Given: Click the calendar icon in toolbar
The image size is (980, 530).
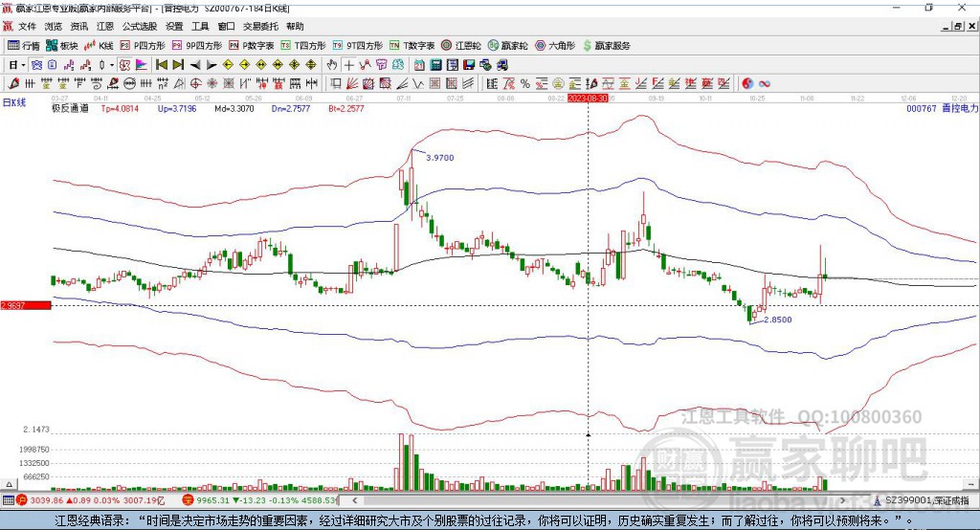Looking at the screenshot, I should click(419, 65).
